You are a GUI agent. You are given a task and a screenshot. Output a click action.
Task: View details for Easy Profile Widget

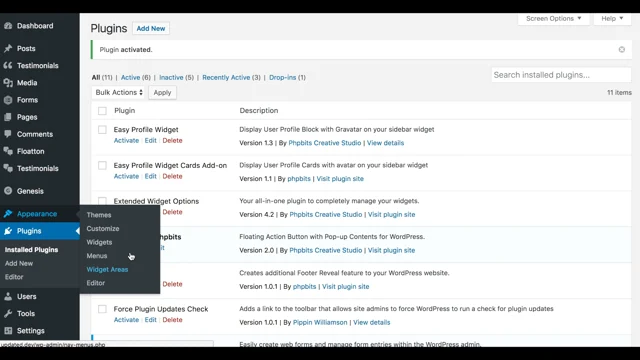tap(385, 143)
